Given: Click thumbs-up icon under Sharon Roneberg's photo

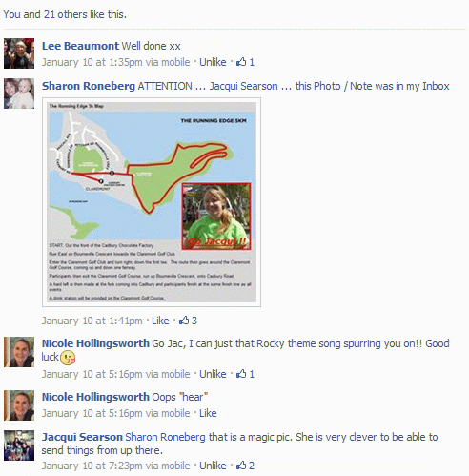Looking at the screenshot, I should point(184,321).
